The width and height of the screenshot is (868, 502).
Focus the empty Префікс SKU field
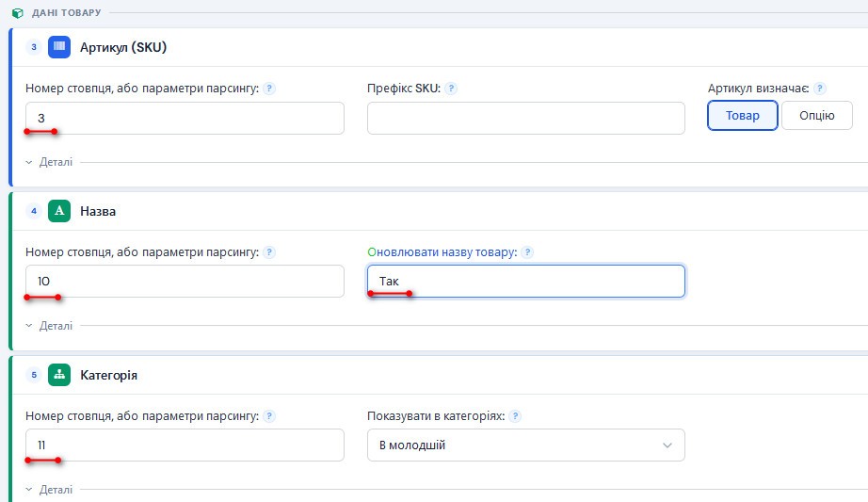pyautogui.click(x=526, y=118)
